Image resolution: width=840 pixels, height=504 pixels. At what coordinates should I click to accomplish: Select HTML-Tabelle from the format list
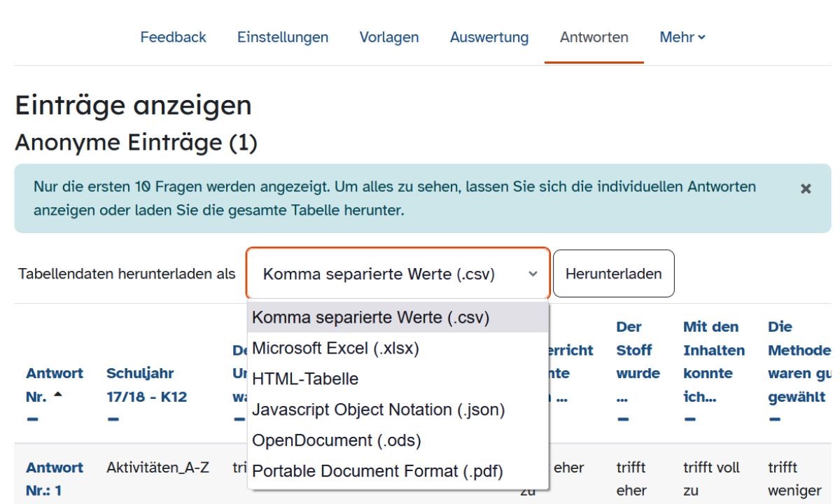(x=305, y=379)
